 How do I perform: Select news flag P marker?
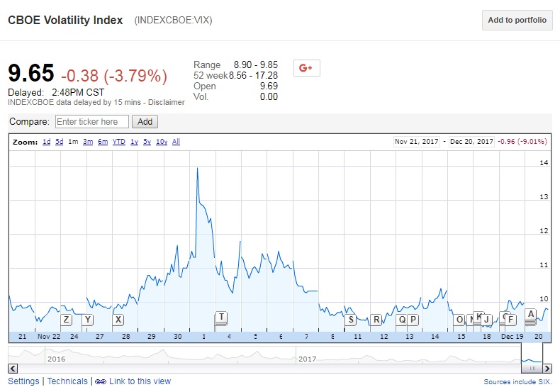tap(413, 320)
